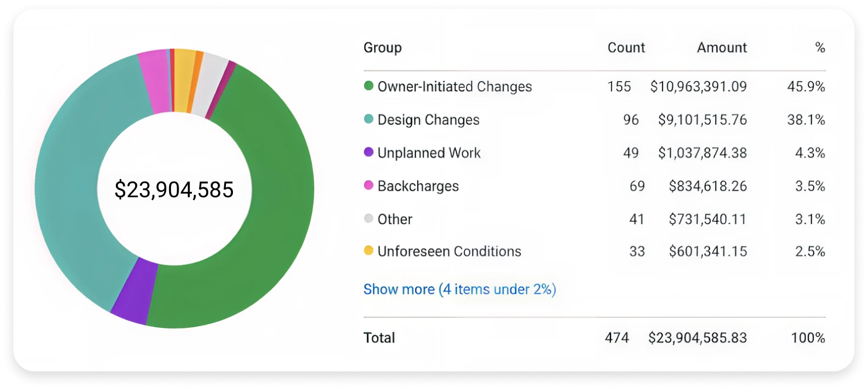868x390 pixels.
Task: Click the $23,904,585 total in donut center
Action: click(x=174, y=190)
